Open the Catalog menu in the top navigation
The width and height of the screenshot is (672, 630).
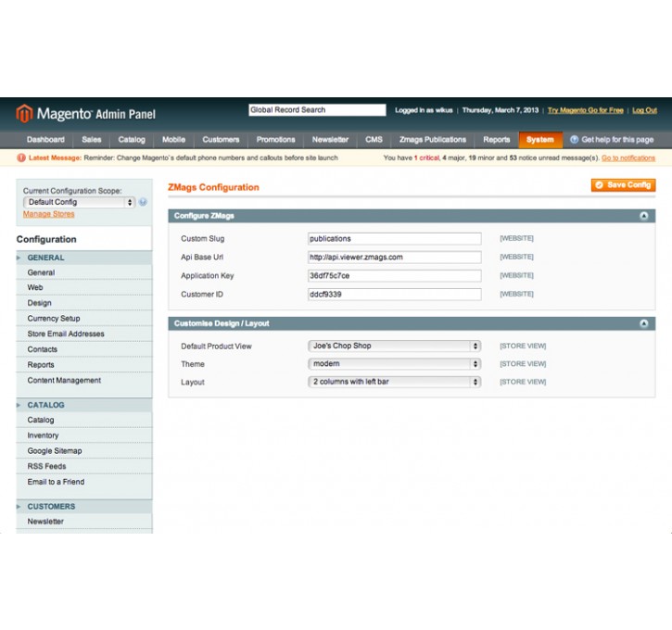coord(132,140)
